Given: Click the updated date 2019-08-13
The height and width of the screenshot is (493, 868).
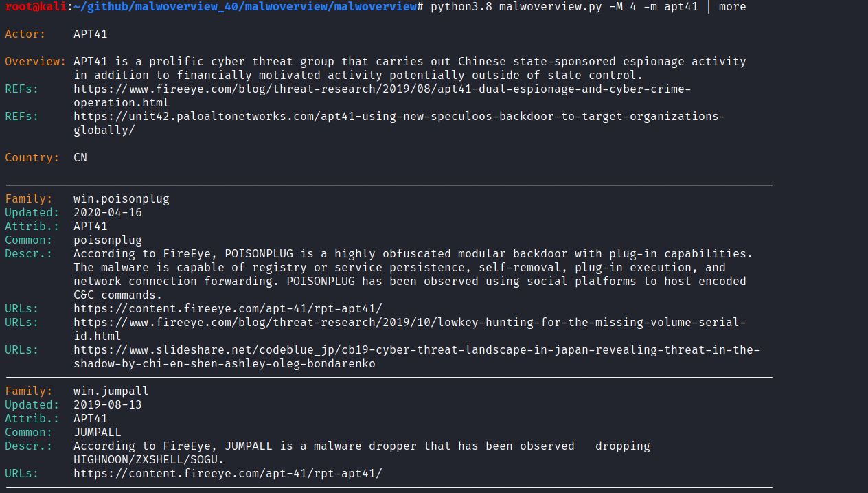Looking at the screenshot, I should (x=108, y=404).
